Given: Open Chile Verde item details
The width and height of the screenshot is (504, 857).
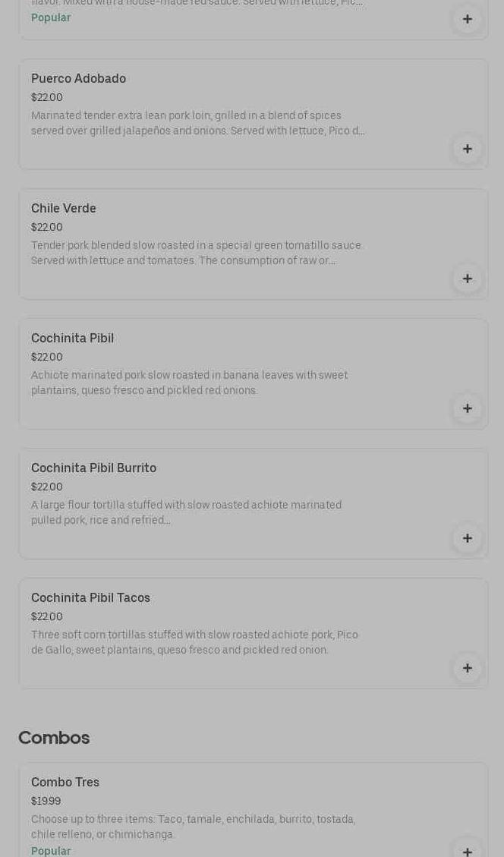Looking at the screenshot, I should click(x=64, y=209).
